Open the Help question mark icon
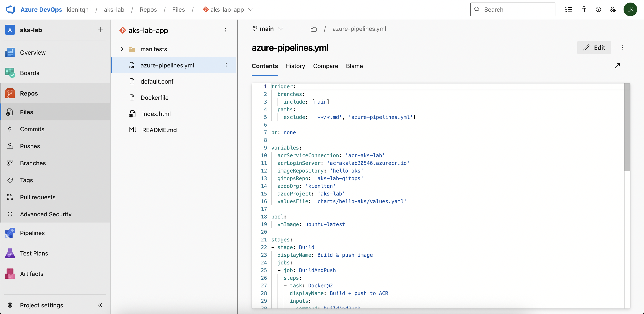The width and height of the screenshot is (644, 314). pyautogui.click(x=598, y=10)
